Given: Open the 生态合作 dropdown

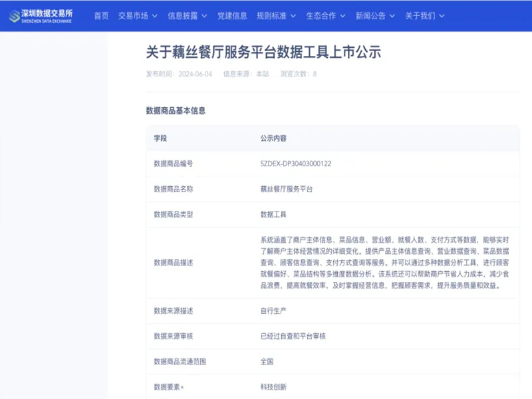Looking at the screenshot, I should pos(325,15).
